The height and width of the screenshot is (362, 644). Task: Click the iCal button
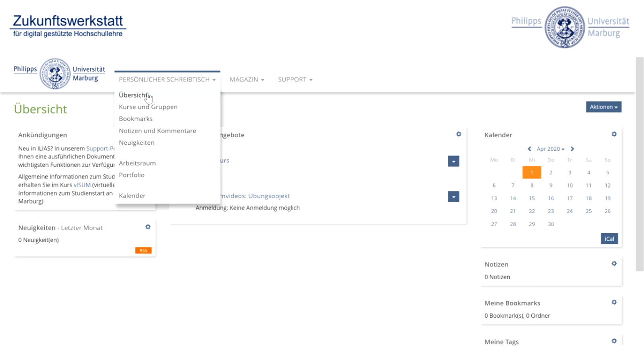609,239
